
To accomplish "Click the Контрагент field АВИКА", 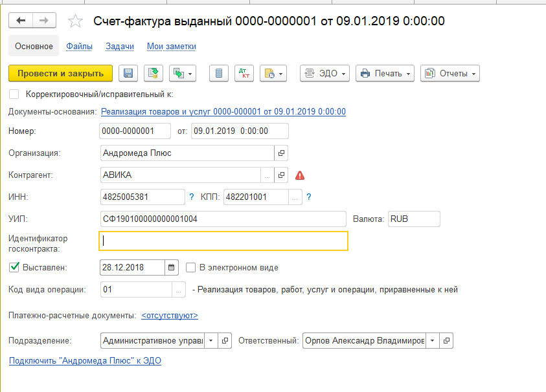I will [180, 175].
